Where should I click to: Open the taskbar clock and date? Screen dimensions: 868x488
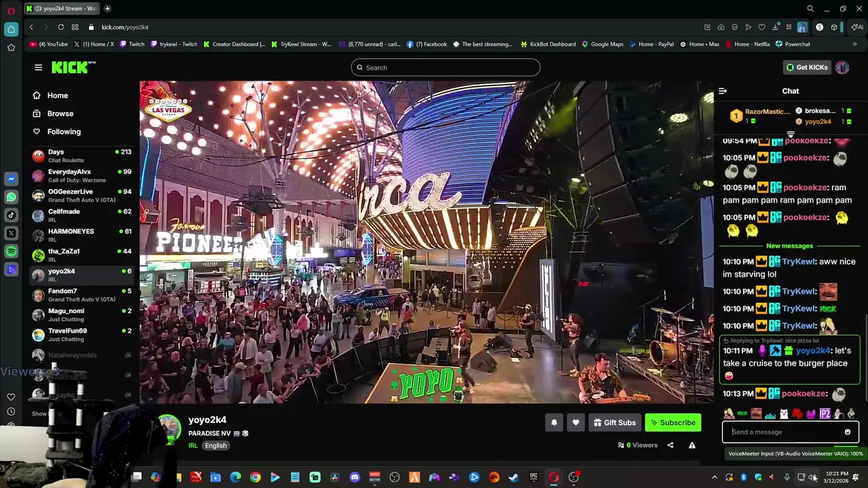click(836, 477)
